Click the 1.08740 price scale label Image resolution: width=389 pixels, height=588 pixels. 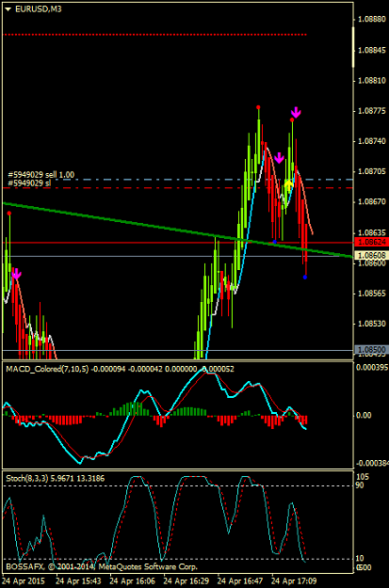pos(372,141)
